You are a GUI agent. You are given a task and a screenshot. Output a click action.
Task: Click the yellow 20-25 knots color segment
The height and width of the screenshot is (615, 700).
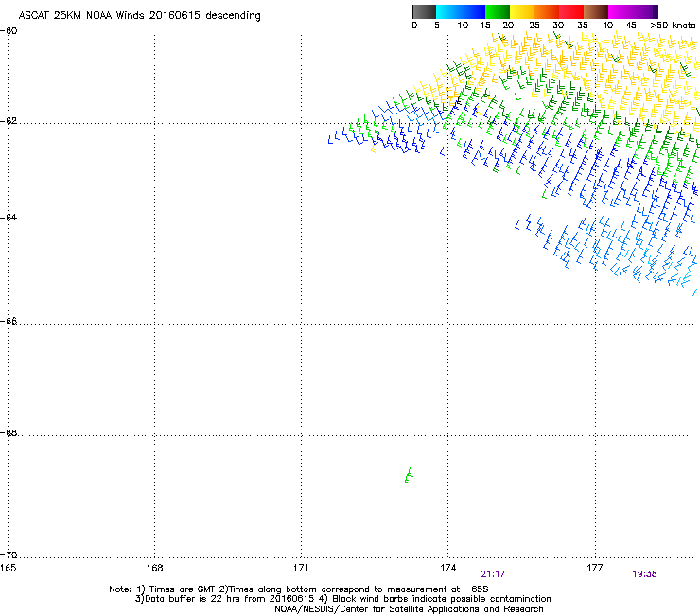click(522, 11)
